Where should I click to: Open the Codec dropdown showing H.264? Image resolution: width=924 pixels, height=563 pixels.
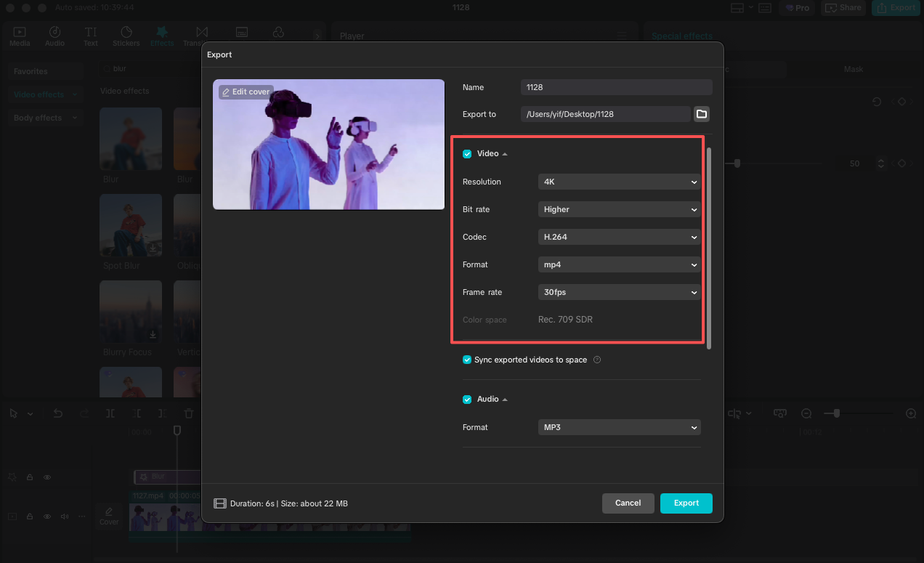point(618,237)
